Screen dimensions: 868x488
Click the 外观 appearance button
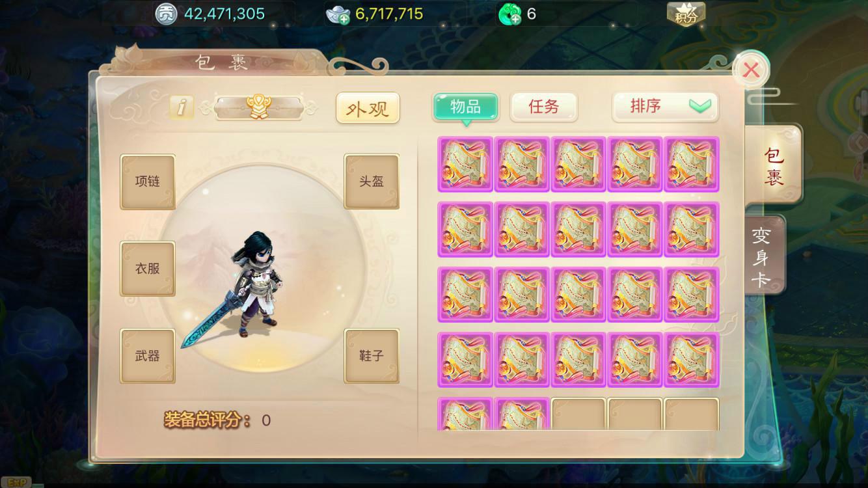pyautogui.click(x=368, y=108)
